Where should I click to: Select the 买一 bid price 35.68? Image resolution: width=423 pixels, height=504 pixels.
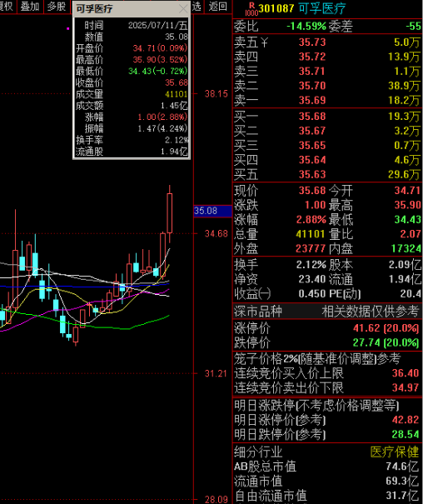312,117
